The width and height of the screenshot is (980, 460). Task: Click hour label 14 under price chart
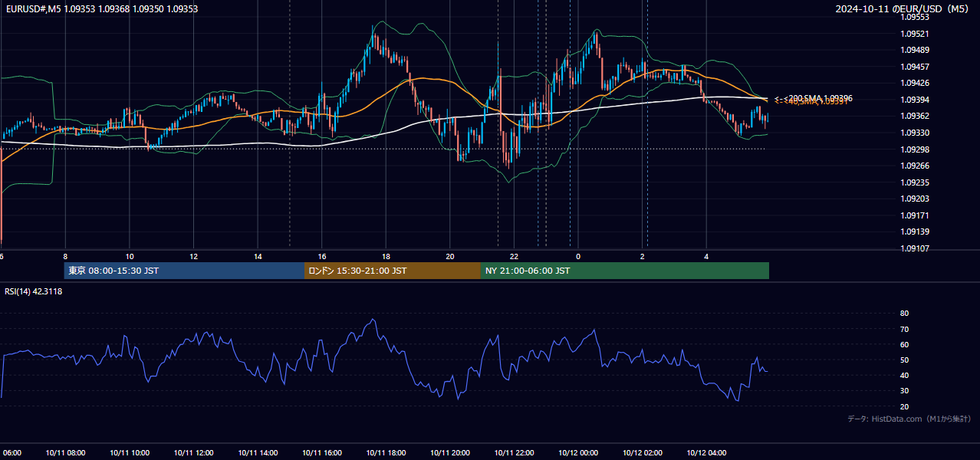point(258,256)
